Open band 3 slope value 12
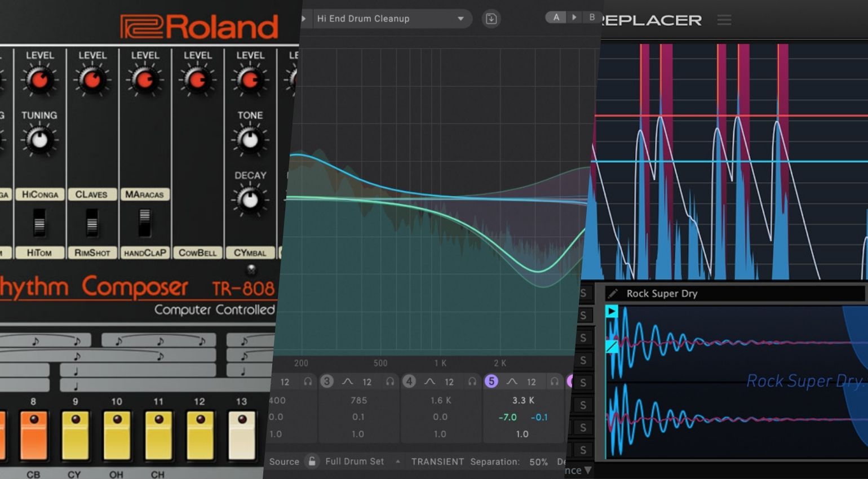The height and width of the screenshot is (479, 868). pos(367,382)
